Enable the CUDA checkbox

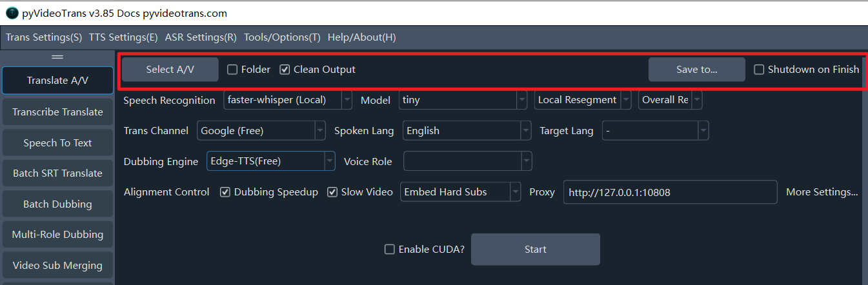click(x=389, y=250)
